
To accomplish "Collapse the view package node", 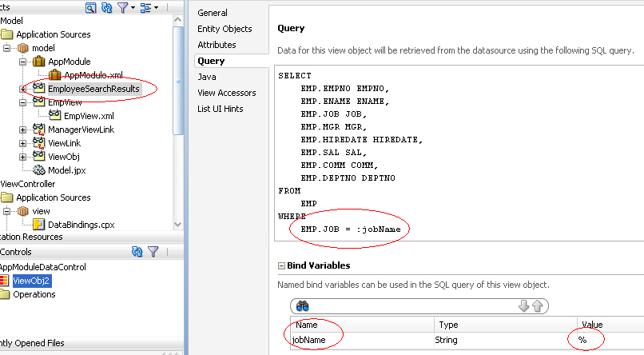I will point(6,211).
